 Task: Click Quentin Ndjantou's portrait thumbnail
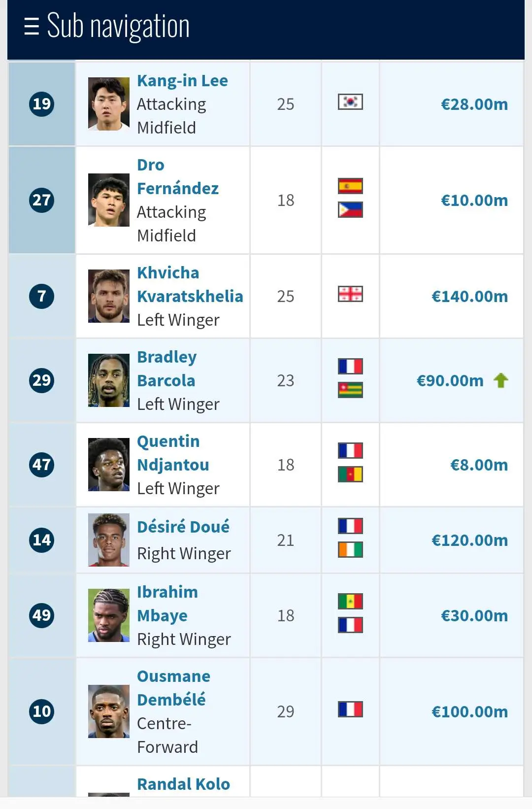pyautogui.click(x=109, y=465)
